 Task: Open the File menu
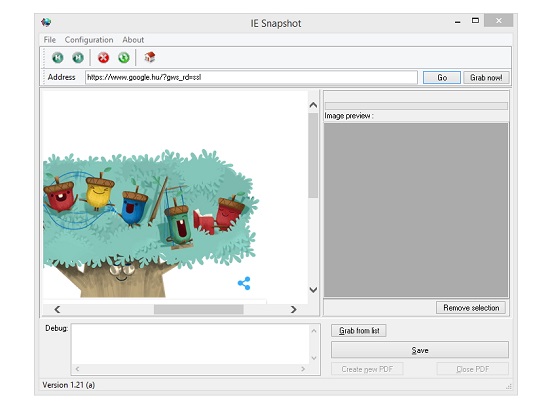(49, 40)
